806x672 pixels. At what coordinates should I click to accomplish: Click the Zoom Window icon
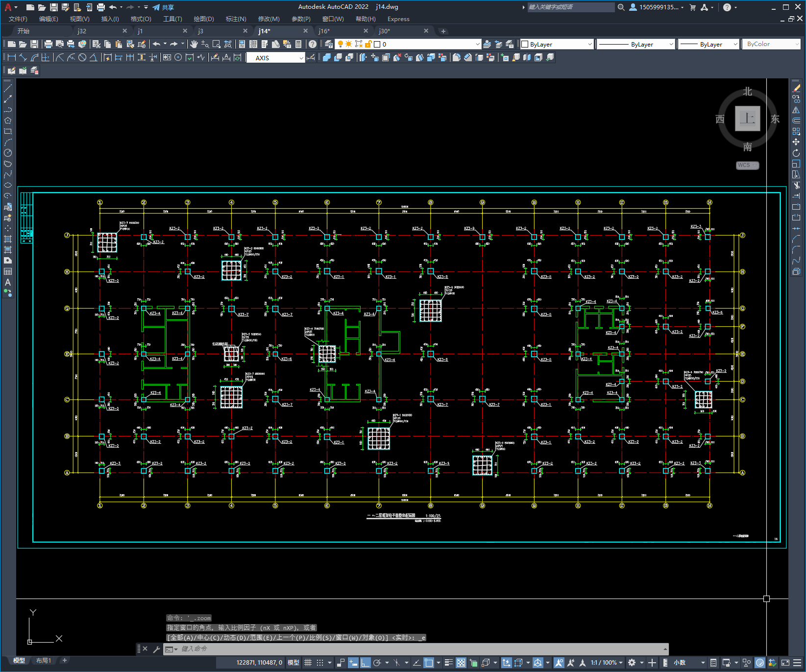[217, 44]
